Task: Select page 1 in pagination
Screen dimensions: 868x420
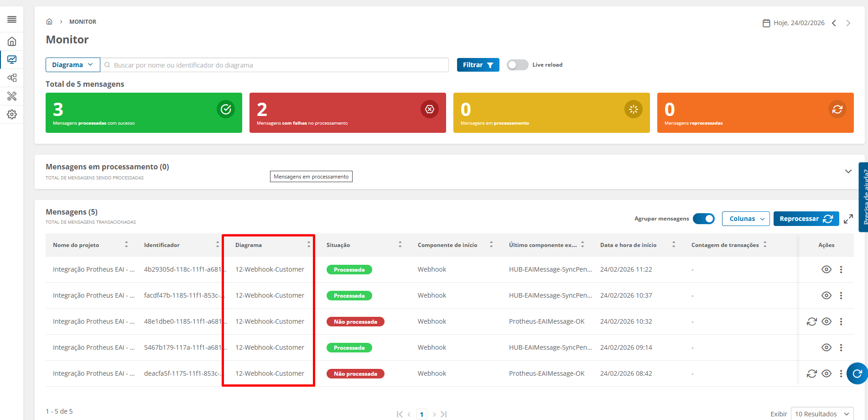Action: click(421, 415)
